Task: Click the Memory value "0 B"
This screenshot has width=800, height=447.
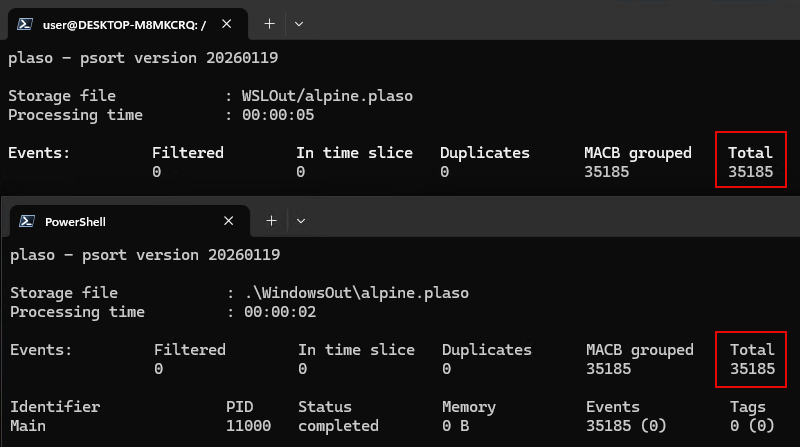Action: (x=455, y=426)
